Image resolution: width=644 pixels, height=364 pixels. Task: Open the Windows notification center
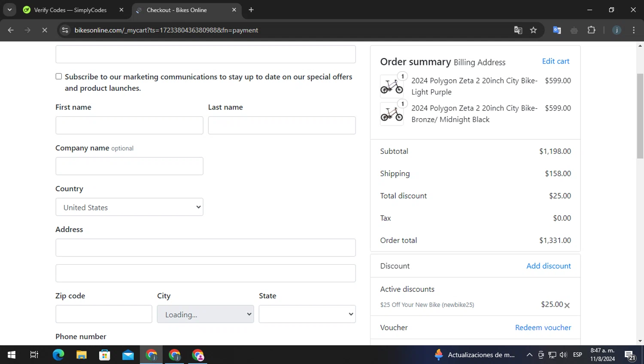coord(630,355)
